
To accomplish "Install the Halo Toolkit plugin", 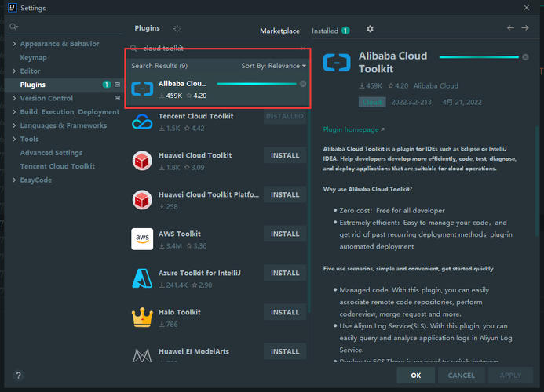I will [x=285, y=312].
